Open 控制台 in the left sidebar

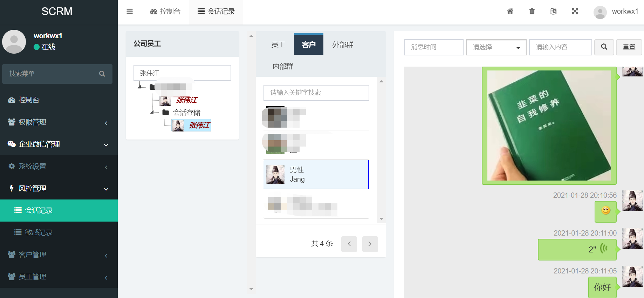(x=59, y=100)
